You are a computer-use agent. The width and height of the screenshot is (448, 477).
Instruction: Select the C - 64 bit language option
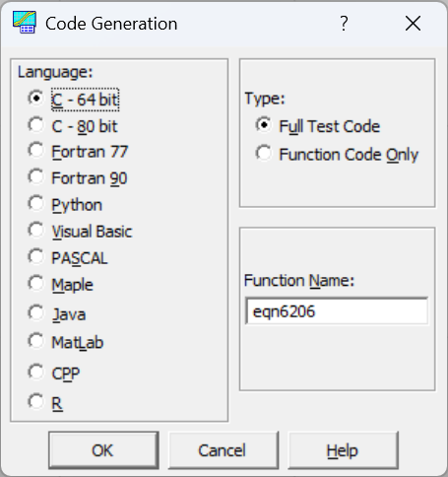pos(73,100)
